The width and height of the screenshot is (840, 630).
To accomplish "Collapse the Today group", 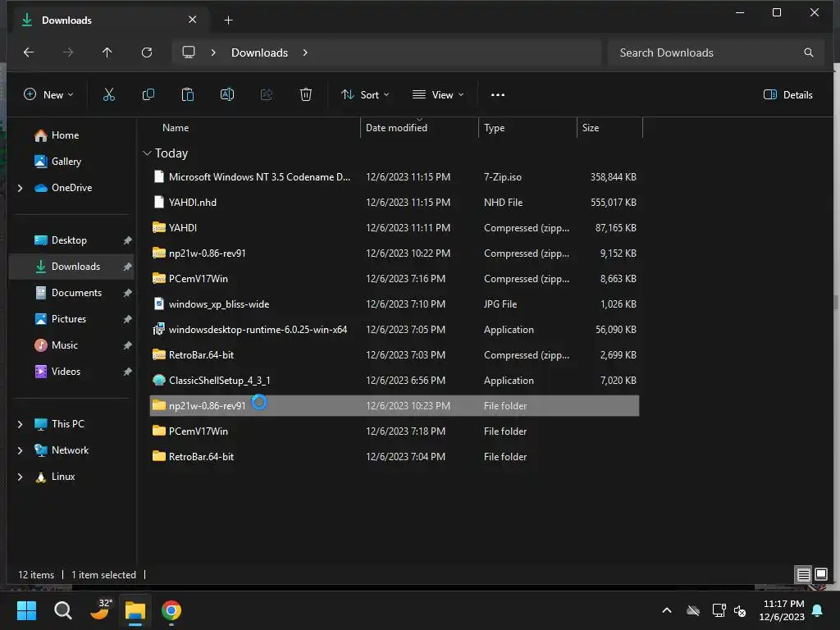I will 148,153.
